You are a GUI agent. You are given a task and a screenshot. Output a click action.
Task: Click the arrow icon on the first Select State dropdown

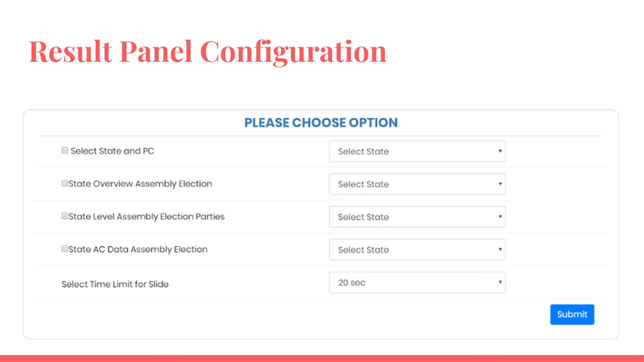coord(500,151)
